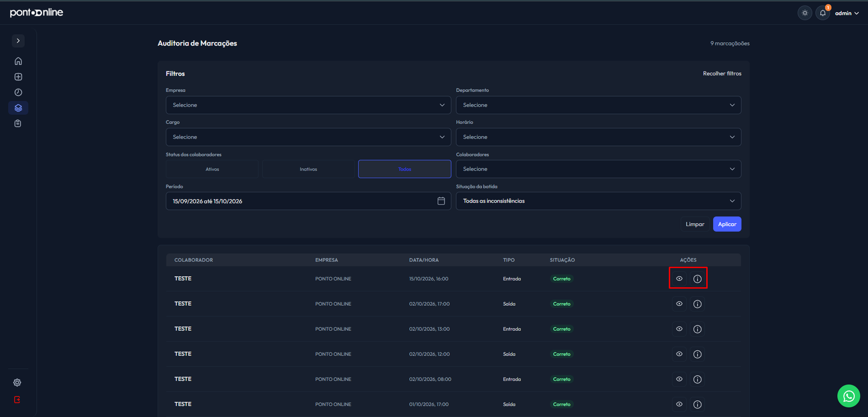Open the Cargo dropdown
This screenshot has width=868, height=417.
pyautogui.click(x=308, y=137)
